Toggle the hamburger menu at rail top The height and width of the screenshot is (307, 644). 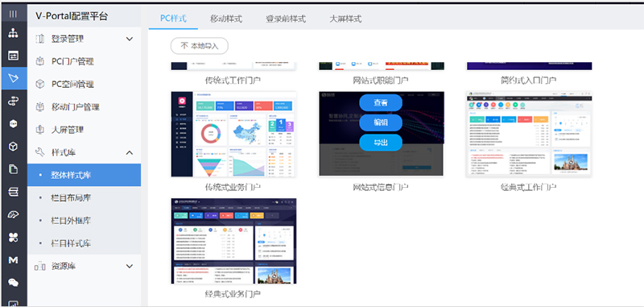pyautogui.click(x=13, y=14)
